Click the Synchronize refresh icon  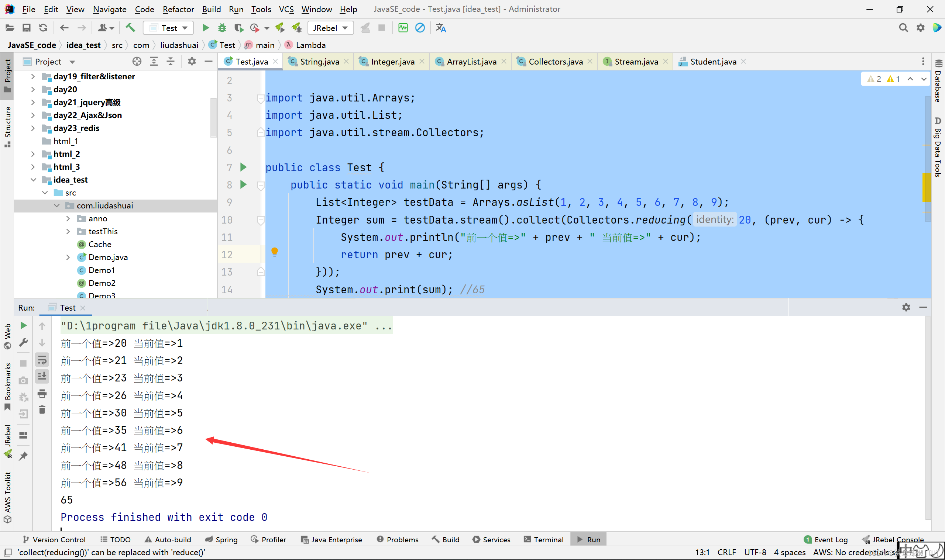43,28
